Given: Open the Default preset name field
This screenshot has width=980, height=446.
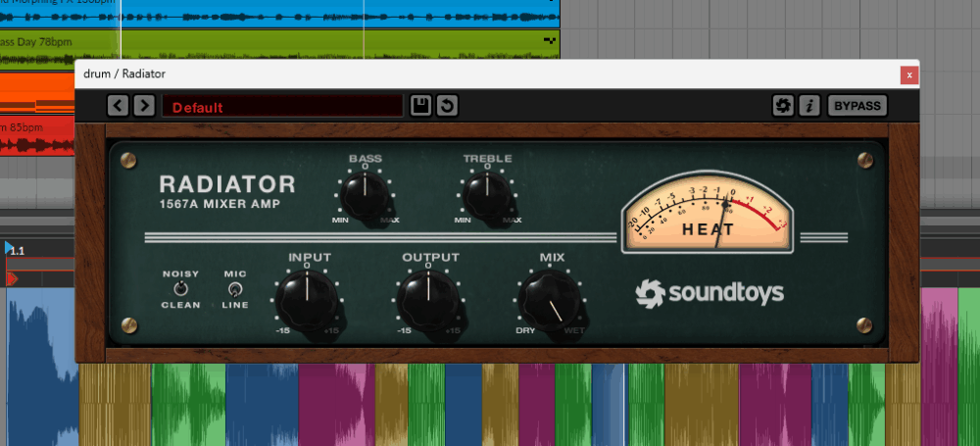Looking at the screenshot, I should pyautogui.click(x=282, y=106).
